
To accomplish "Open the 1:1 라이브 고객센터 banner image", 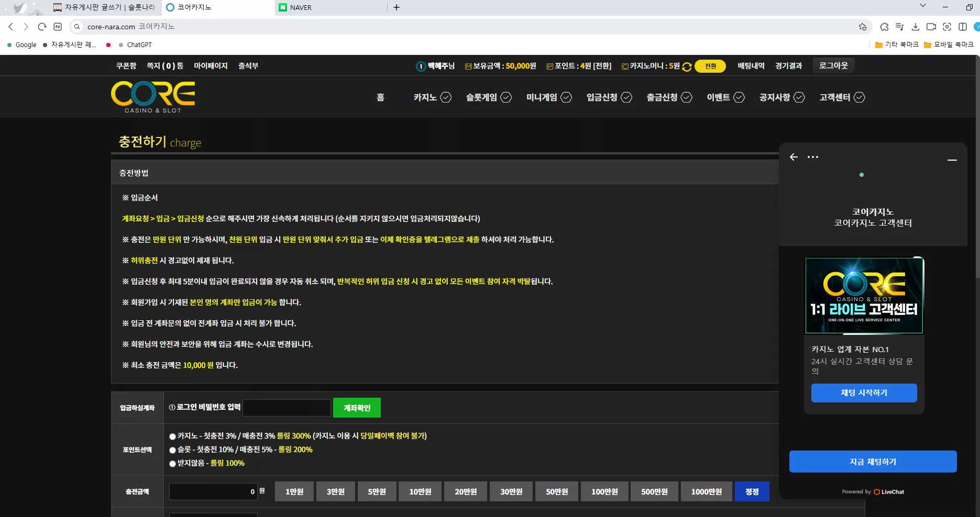I will click(x=864, y=296).
